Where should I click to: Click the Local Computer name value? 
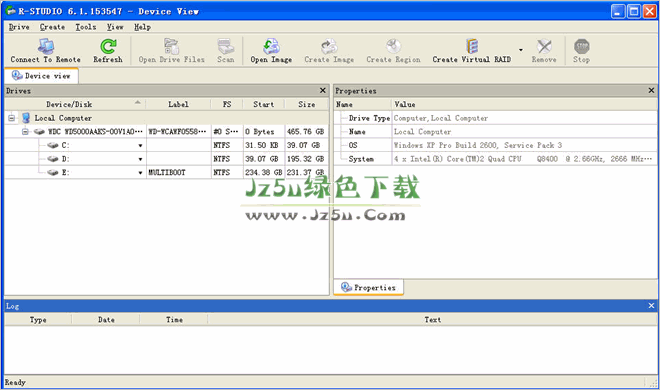pyautogui.click(x=422, y=132)
